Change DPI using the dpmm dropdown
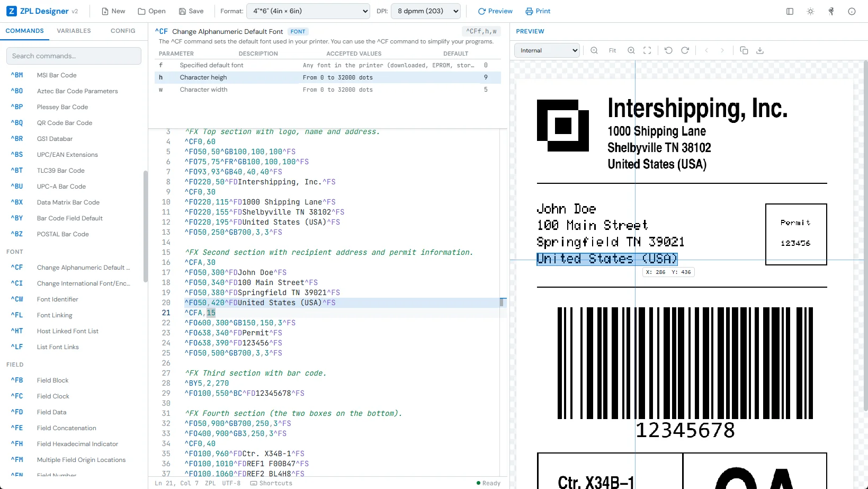This screenshot has height=489, width=868. point(425,11)
